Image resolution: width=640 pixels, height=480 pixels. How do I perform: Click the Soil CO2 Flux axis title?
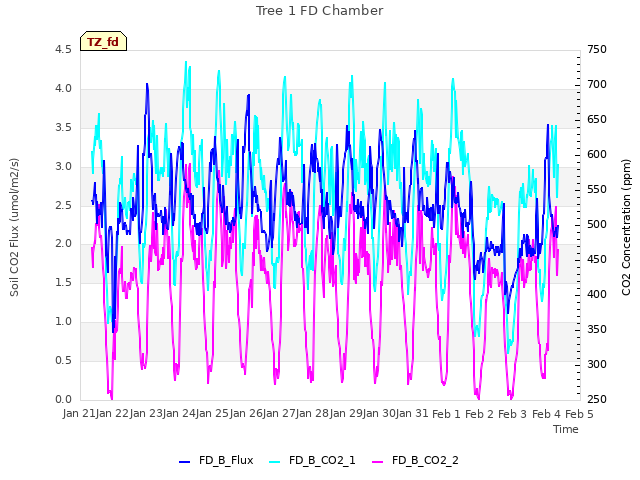coord(14,227)
